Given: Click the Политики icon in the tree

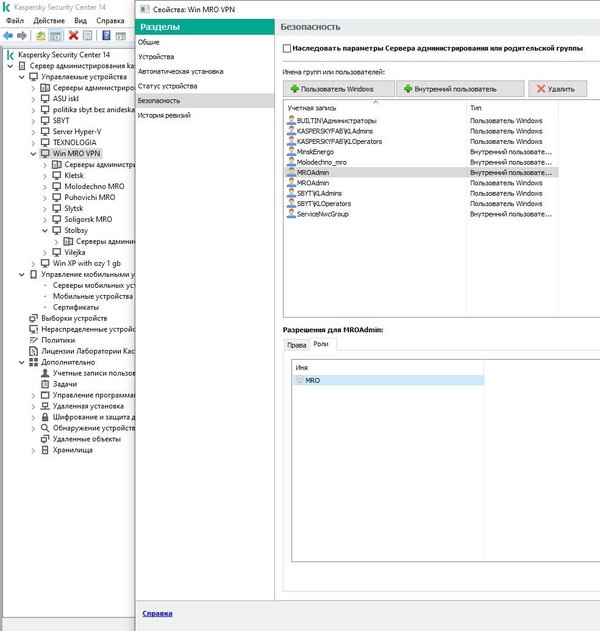Looking at the screenshot, I should coord(33,340).
